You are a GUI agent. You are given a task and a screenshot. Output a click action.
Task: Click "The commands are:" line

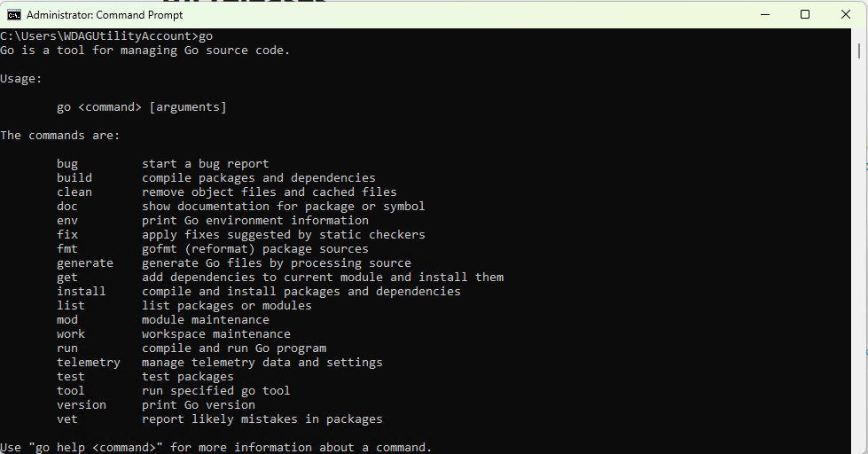(59, 135)
